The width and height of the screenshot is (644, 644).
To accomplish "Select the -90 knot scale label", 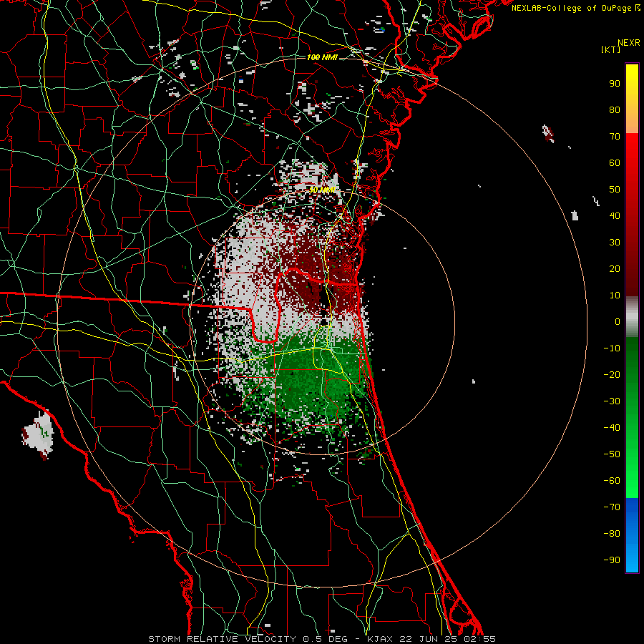I will 612,560.
